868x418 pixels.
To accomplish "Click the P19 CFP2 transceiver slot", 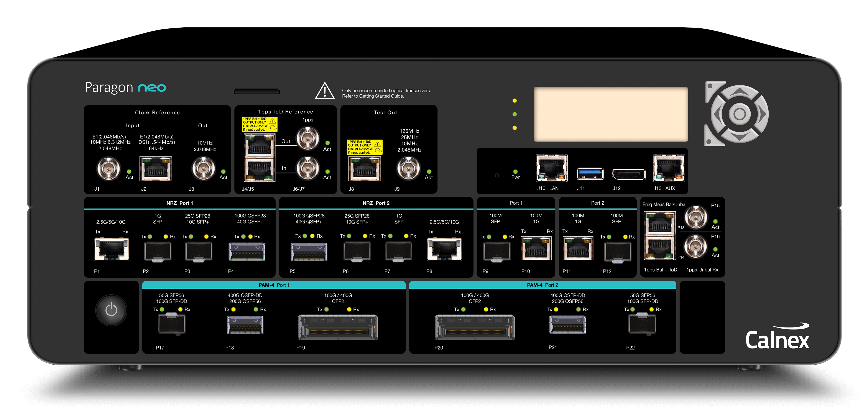I will pyautogui.click(x=338, y=328).
